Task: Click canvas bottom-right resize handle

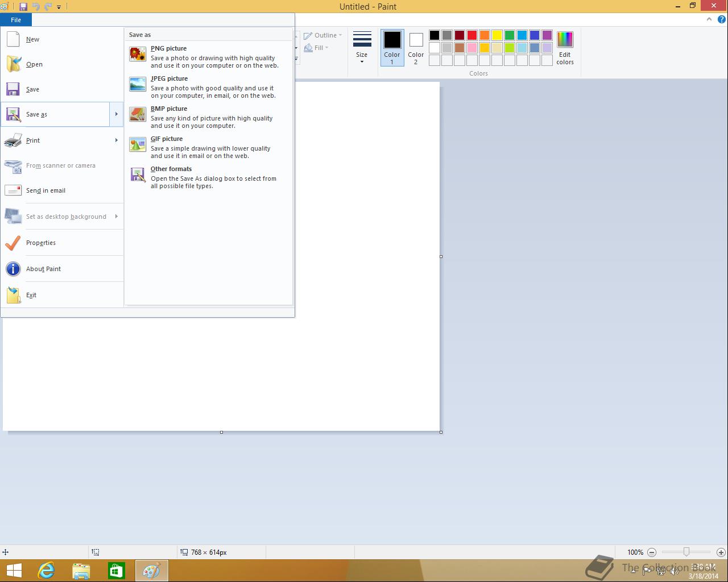Action: pos(441,432)
